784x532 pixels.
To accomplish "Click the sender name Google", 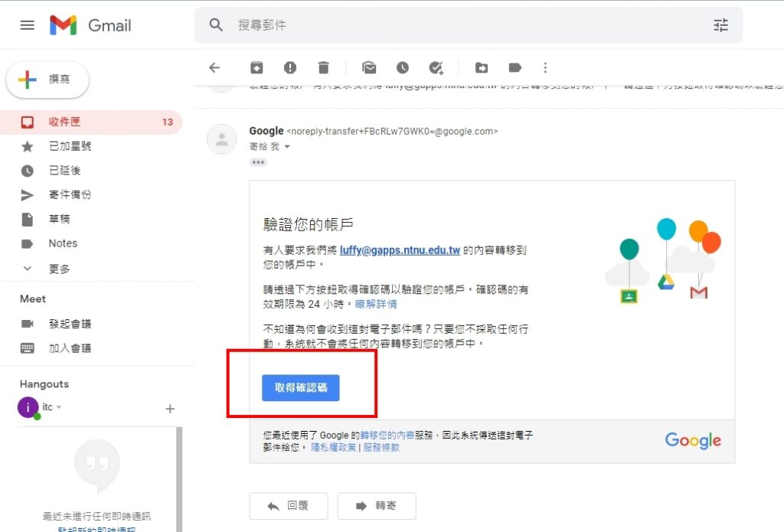I will [x=266, y=131].
